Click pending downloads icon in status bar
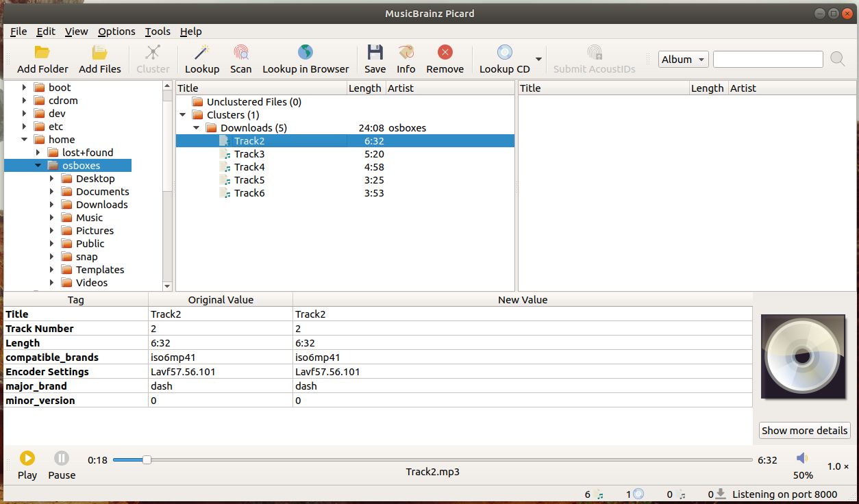This screenshot has height=504, width=859. (x=721, y=494)
